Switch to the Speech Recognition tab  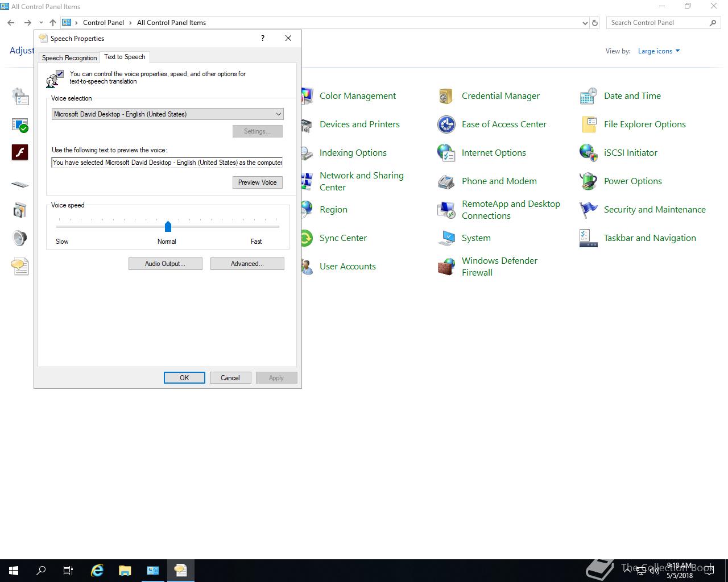[x=69, y=58]
